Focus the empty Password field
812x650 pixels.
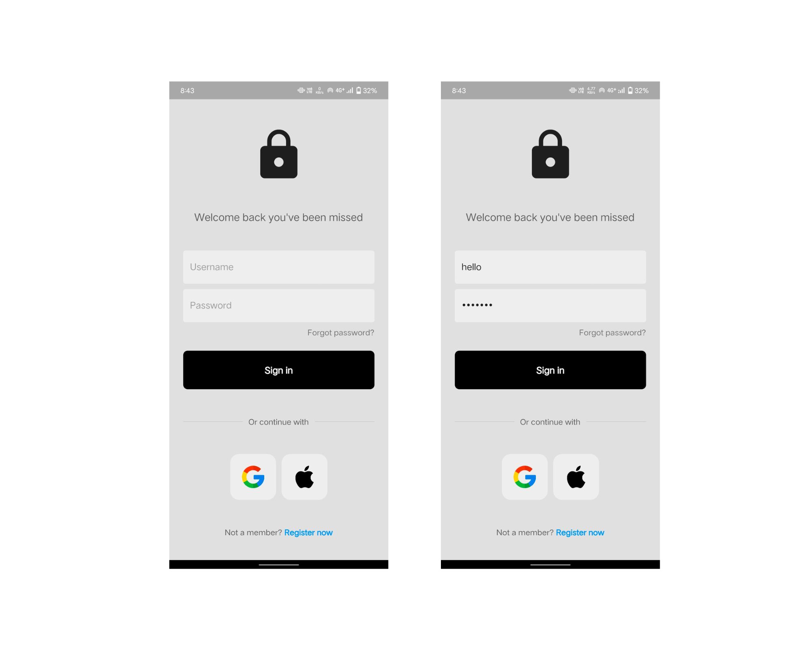pyautogui.click(x=279, y=305)
